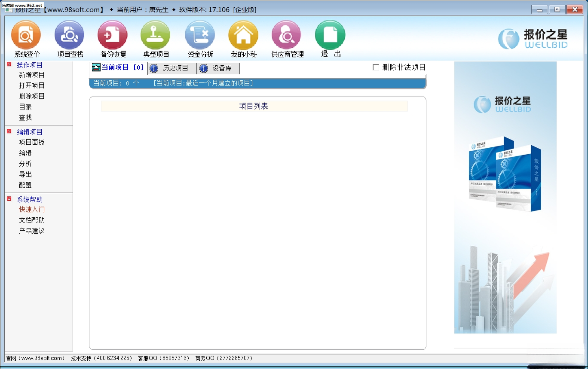
Task: Click 产品建议 in the help section
Action: [32, 231]
